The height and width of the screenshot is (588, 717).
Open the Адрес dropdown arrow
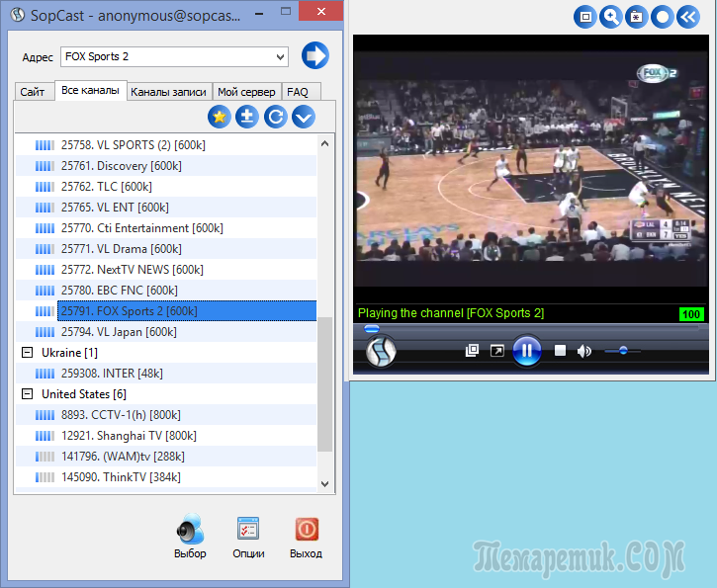(x=280, y=57)
